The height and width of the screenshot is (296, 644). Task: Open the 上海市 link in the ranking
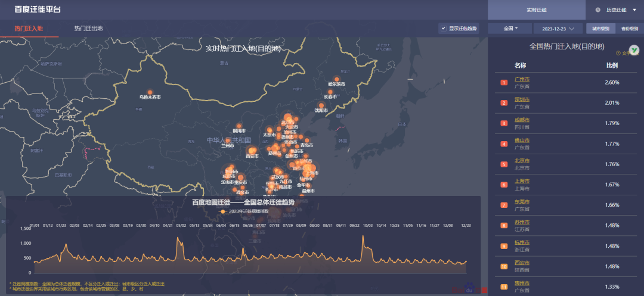(522, 181)
